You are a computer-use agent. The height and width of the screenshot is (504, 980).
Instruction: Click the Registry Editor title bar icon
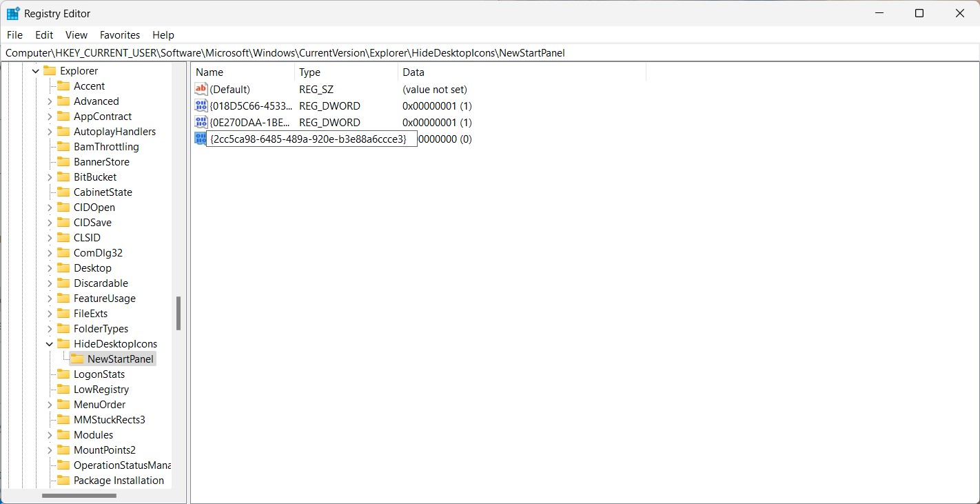[x=13, y=13]
